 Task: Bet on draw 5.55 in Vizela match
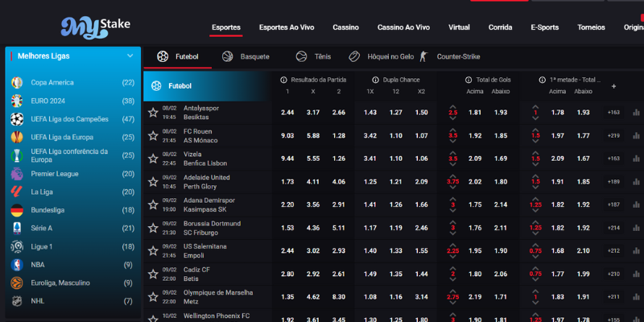coord(313,159)
